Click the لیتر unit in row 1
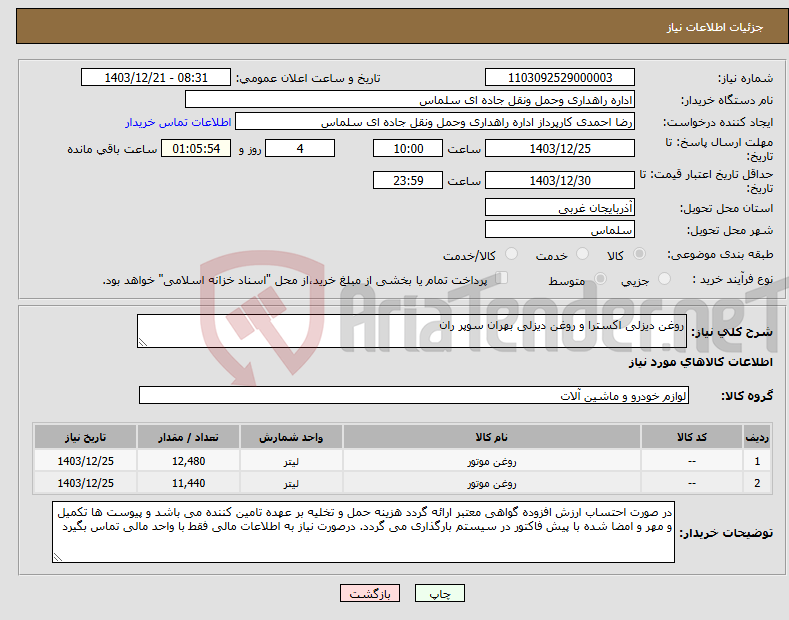 click(291, 461)
